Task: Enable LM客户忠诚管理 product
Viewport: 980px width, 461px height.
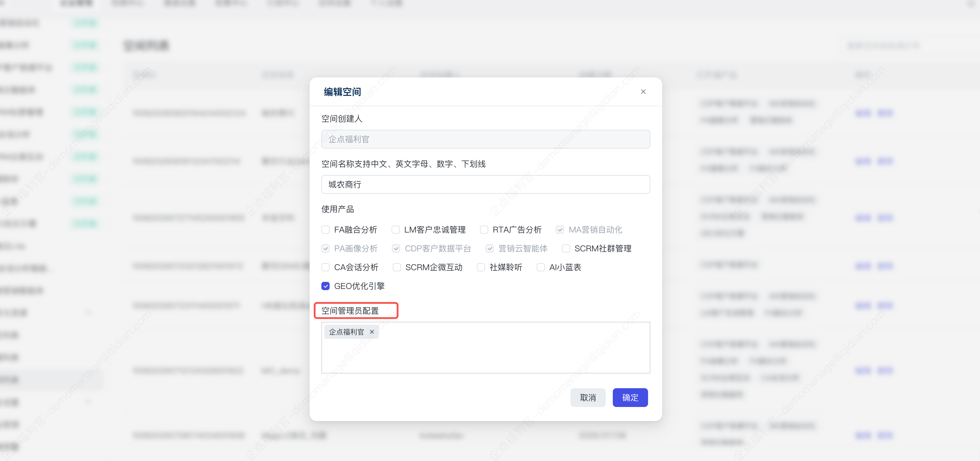Action: point(396,230)
